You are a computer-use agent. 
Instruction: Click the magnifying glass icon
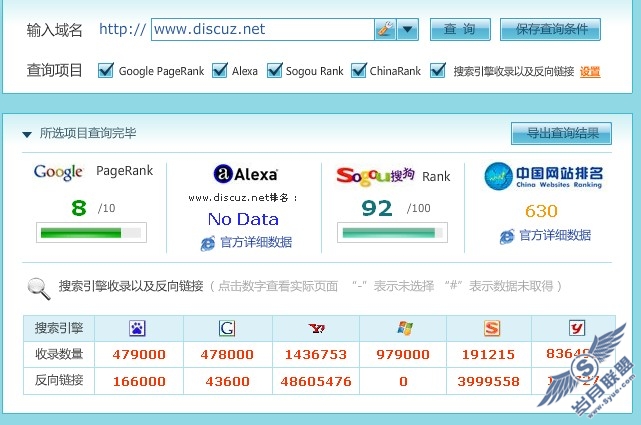pyautogui.click(x=39, y=288)
